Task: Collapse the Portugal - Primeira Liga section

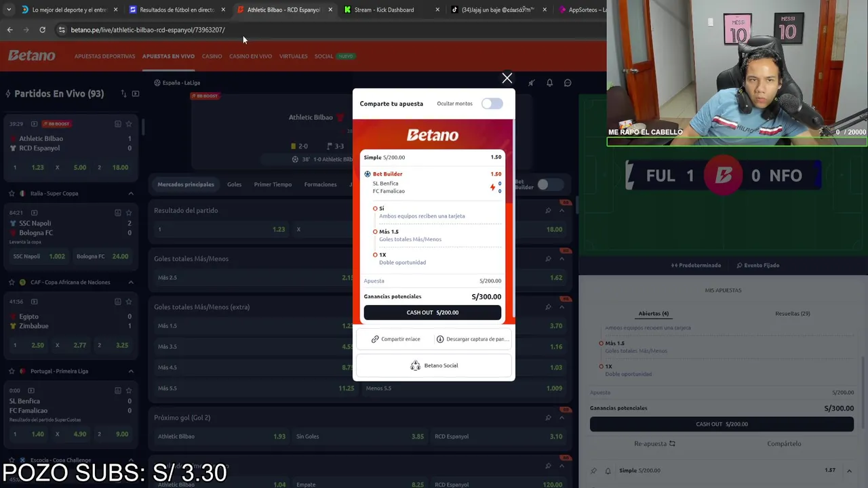Action: pos(131,371)
